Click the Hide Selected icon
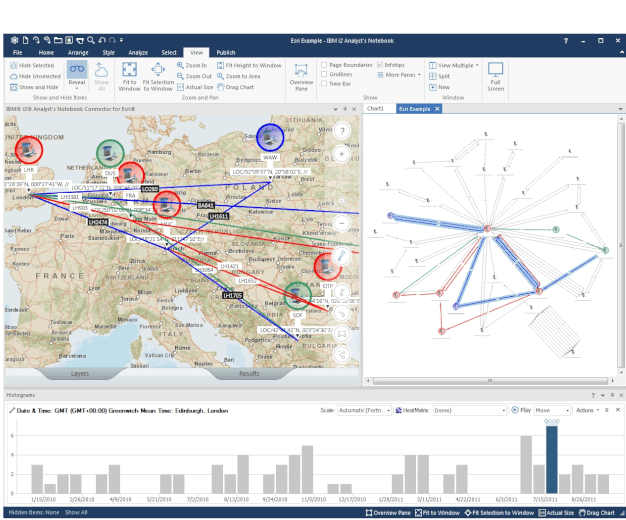This screenshot has height=520, width=626. 14,65
